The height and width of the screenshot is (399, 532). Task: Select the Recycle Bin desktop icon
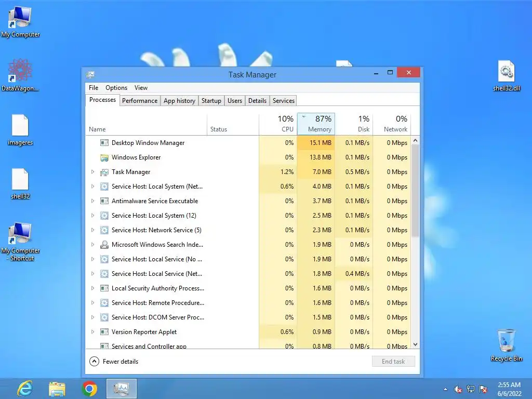[506, 345]
